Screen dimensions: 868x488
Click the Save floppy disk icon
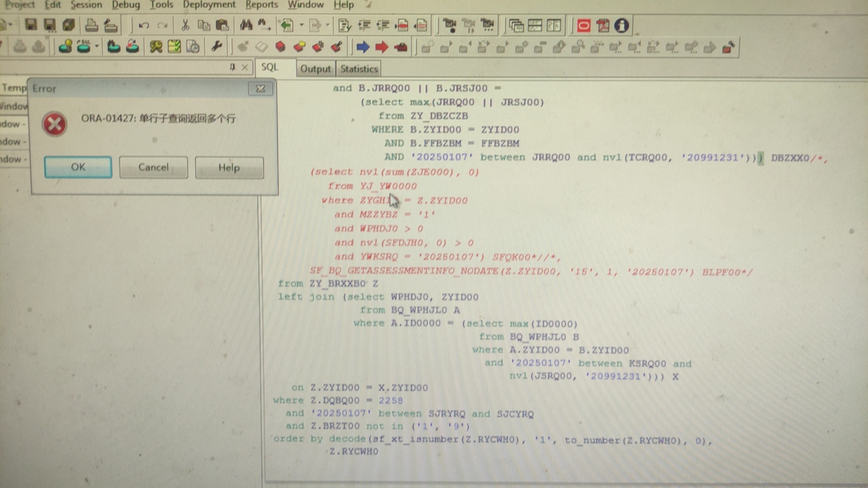click(x=31, y=25)
